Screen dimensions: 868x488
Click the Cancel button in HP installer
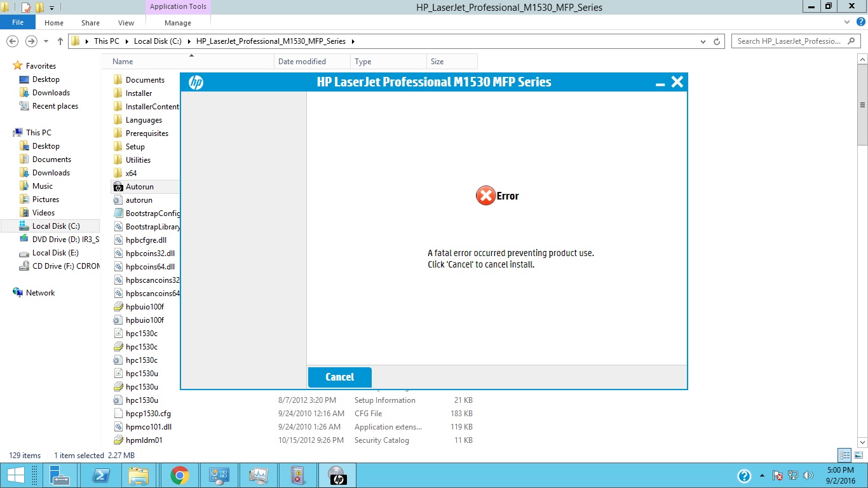point(339,377)
